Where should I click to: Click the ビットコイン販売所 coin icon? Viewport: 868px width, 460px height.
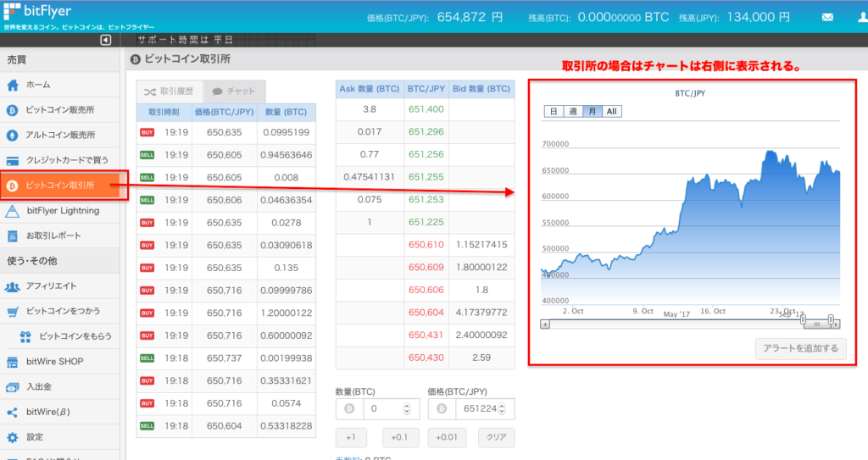[12, 110]
